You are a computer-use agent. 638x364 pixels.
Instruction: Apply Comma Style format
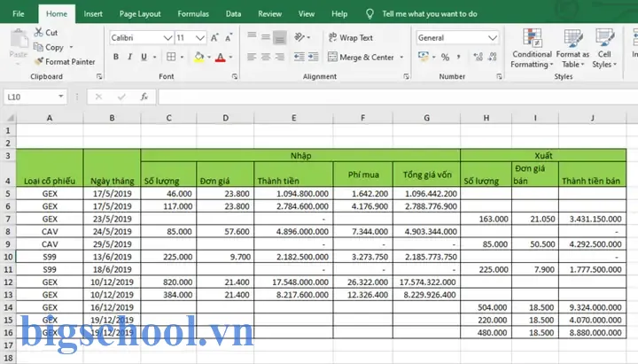(x=459, y=57)
